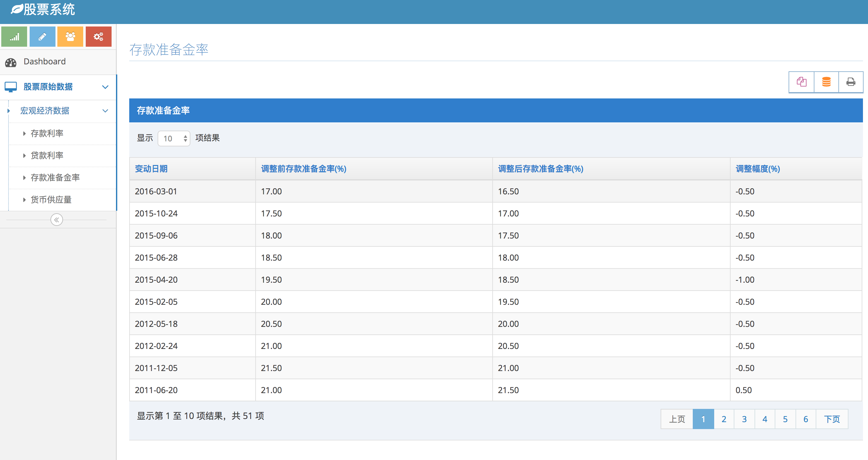Collapse the sidebar with double-chevron button
The width and height of the screenshot is (868, 460).
click(57, 220)
